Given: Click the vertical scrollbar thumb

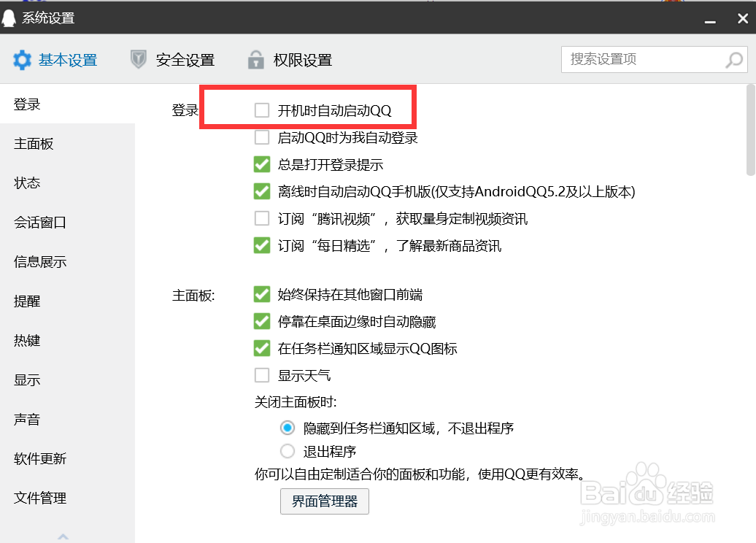Looking at the screenshot, I should click(750, 130).
